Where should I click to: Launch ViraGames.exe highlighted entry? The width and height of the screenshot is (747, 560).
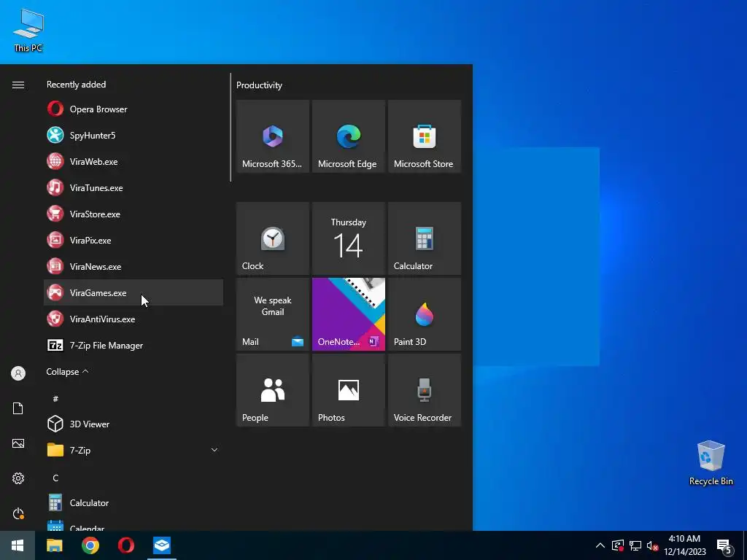[133, 292]
